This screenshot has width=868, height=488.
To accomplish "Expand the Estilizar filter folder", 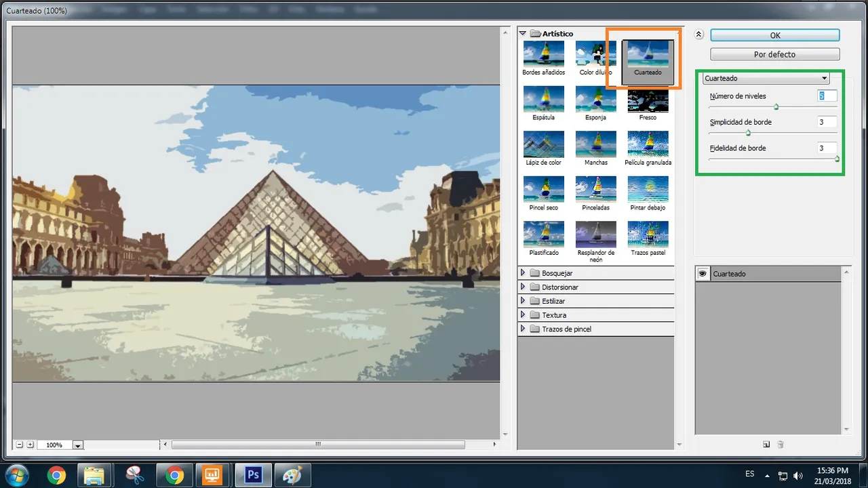I will tap(523, 301).
